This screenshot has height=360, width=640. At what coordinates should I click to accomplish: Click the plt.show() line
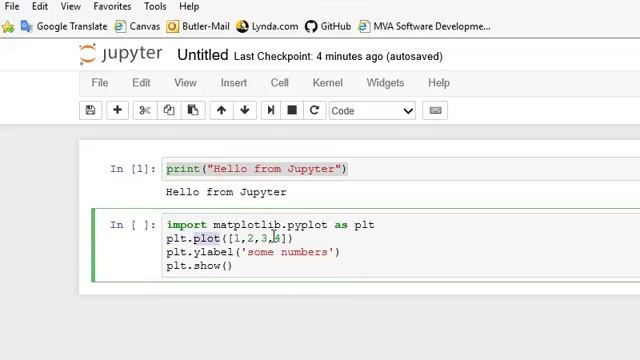(x=199, y=266)
